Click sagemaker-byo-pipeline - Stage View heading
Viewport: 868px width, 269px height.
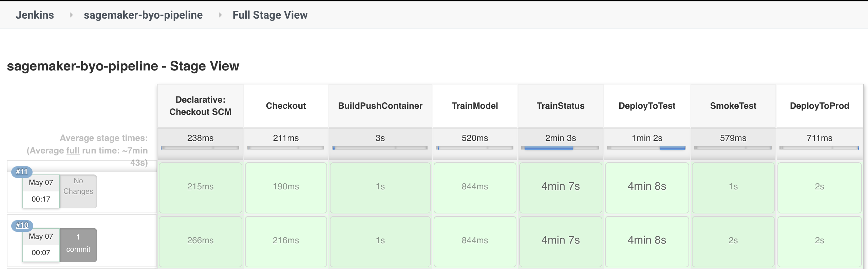point(123,66)
